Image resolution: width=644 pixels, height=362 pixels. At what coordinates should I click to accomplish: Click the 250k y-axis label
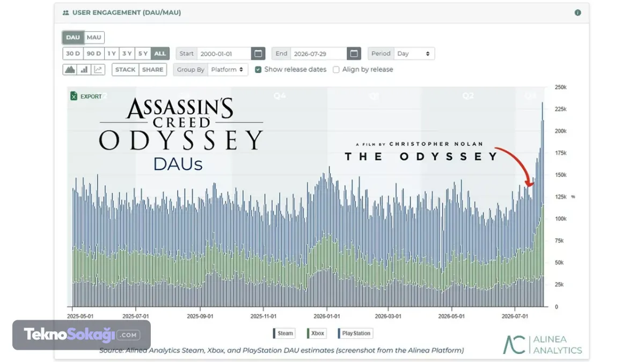pos(560,87)
